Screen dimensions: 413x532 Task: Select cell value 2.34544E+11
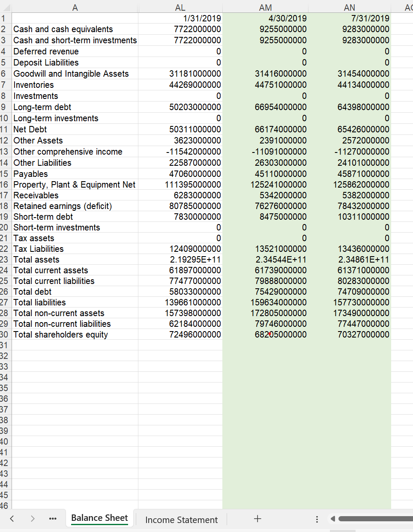pyautogui.click(x=265, y=260)
